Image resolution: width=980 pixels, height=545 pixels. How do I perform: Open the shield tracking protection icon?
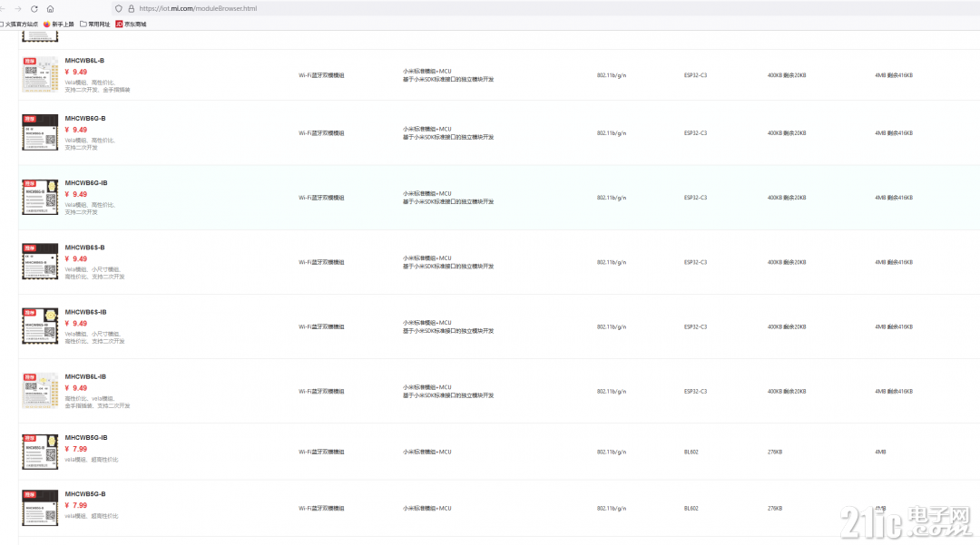(x=119, y=9)
